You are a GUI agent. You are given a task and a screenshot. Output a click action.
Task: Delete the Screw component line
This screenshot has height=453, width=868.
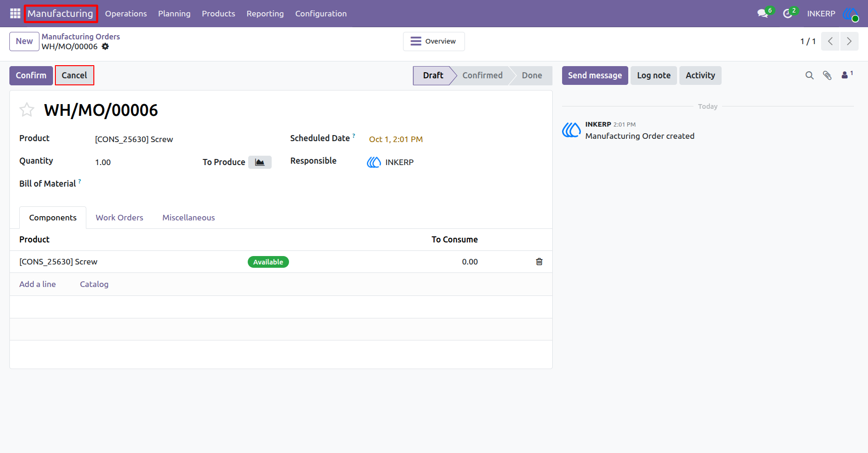[539, 262]
